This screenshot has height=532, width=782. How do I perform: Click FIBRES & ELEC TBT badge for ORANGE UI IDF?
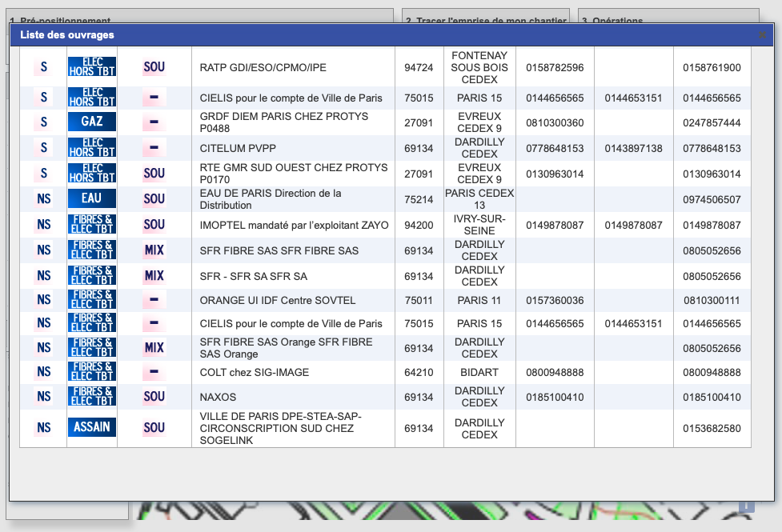coord(92,300)
